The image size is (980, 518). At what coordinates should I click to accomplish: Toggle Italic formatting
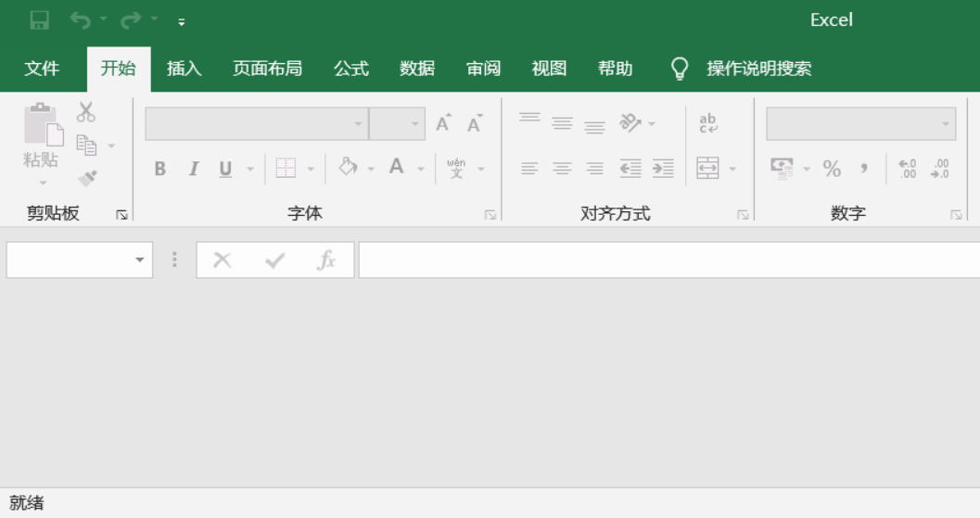click(x=194, y=169)
